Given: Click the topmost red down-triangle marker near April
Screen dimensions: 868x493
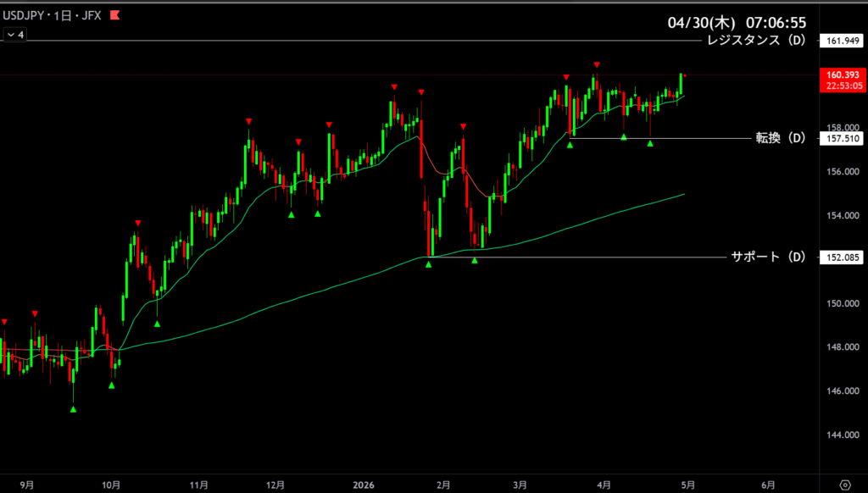Looking at the screenshot, I should point(598,65).
